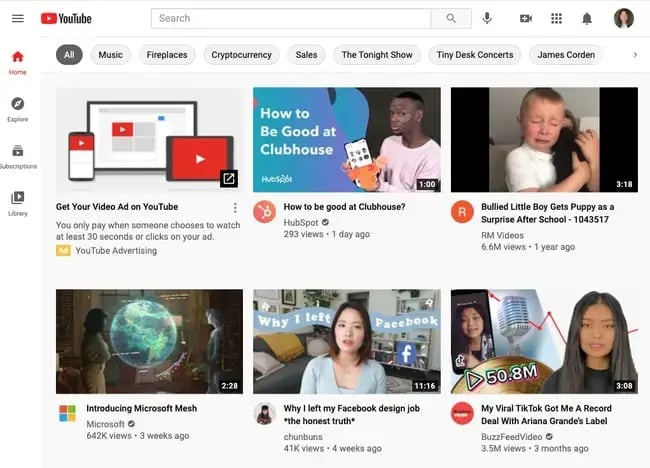Start voice search with microphone icon
650x468 pixels.
487,18
